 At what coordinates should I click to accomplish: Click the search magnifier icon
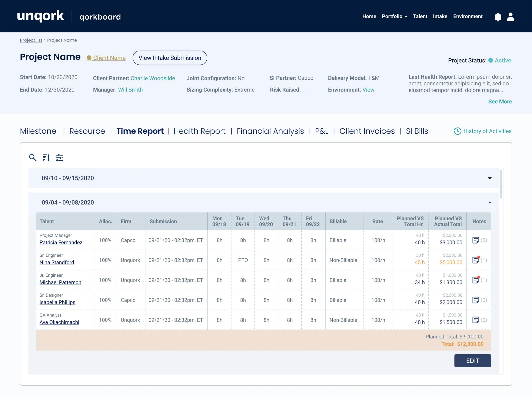point(33,157)
